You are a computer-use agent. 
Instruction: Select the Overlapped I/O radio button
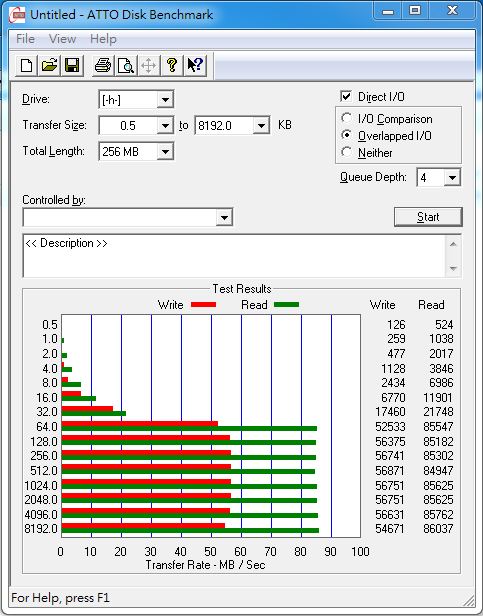coord(347,135)
